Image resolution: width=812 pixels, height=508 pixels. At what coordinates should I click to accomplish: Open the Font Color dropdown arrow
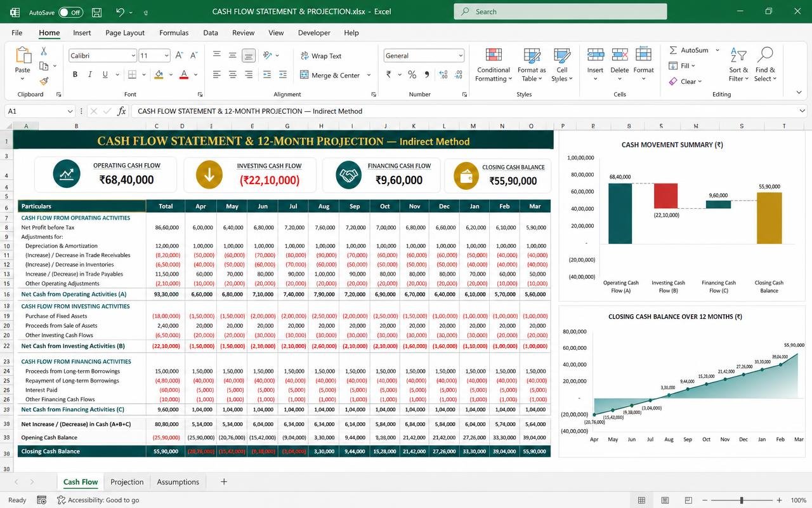pyautogui.click(x=195, y=75)
